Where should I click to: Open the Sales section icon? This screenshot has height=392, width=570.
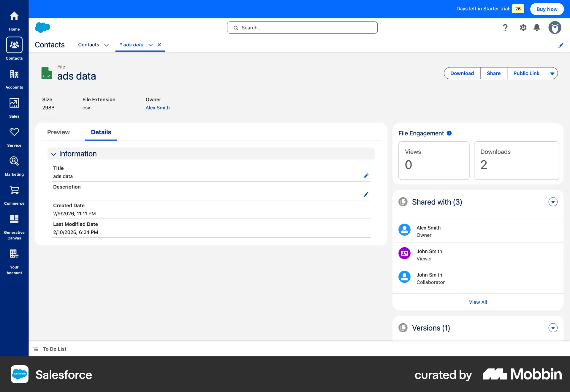pos(14,103)
